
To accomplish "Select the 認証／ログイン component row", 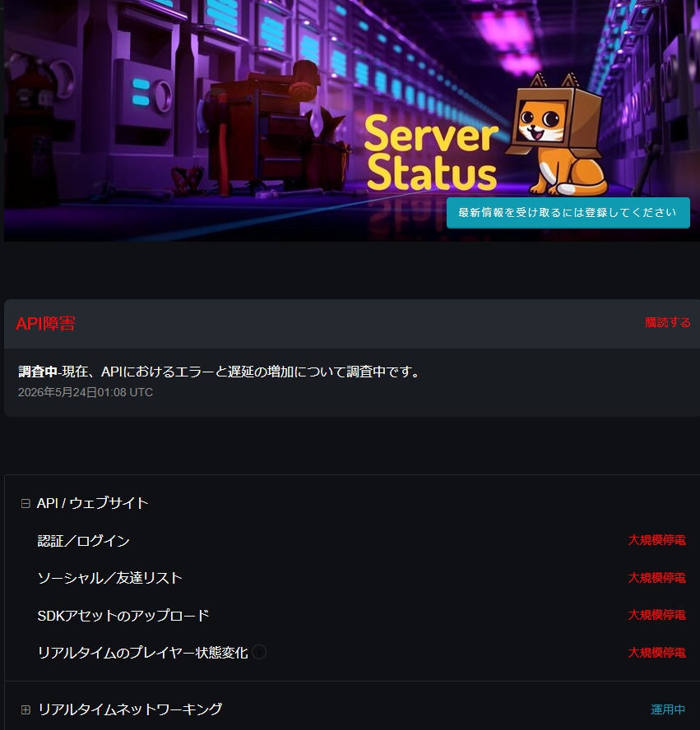I will [x=361, y=541].
